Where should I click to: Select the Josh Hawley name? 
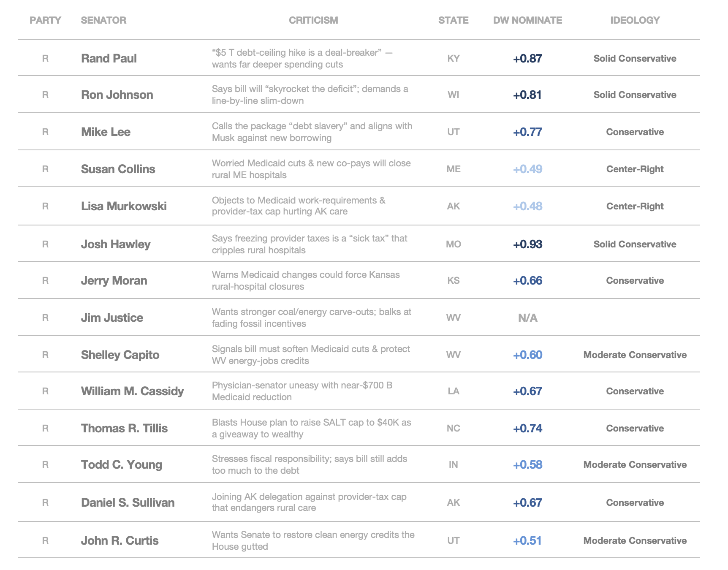point(116,244)
